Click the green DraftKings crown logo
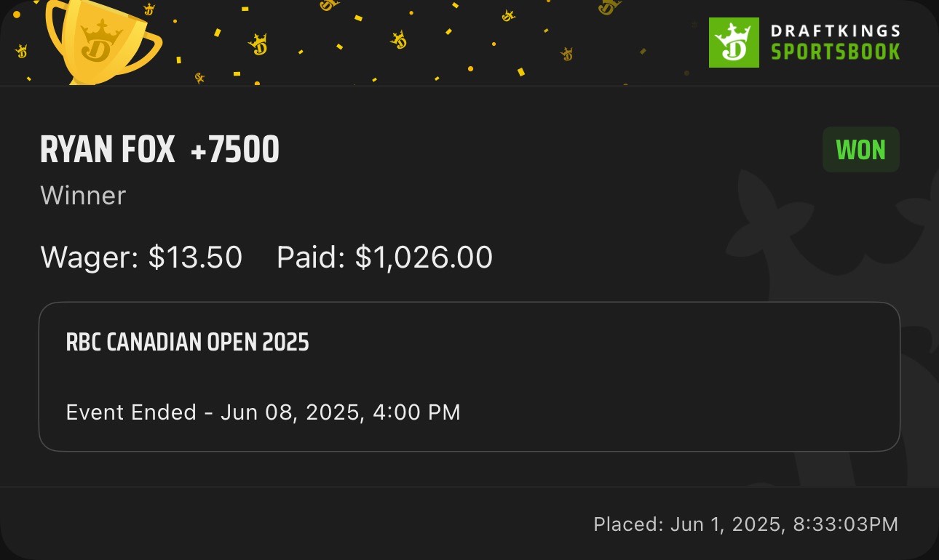 point(734,43)
